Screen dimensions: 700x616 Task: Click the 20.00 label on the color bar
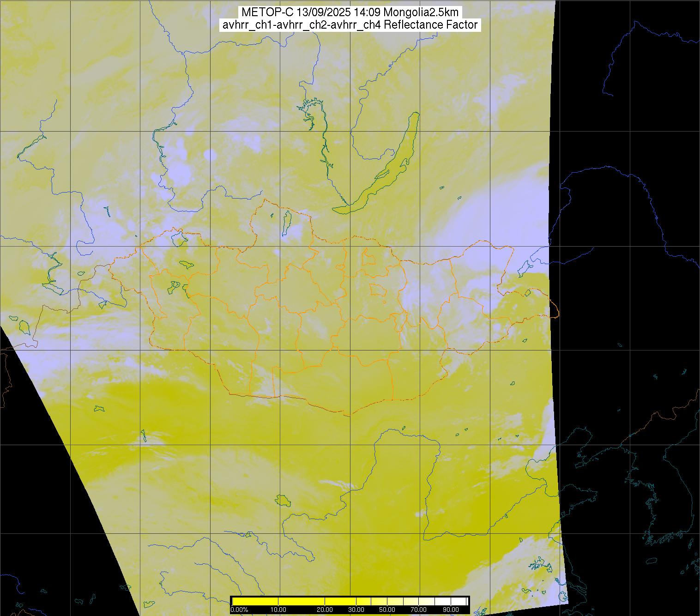(x=326, y=610)
